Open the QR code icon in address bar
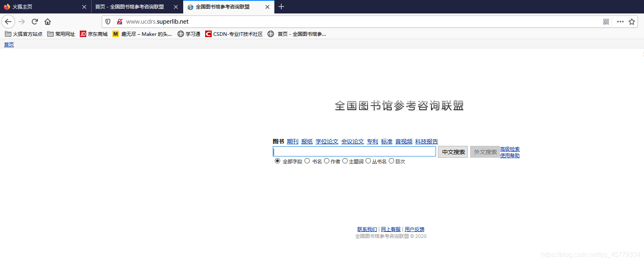 pos(606,22)
